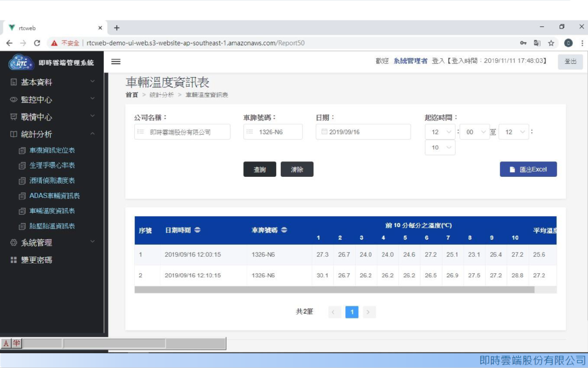Click the calendar icon in date field
This screenshot has width=588, height=368.
pos(324,132)
